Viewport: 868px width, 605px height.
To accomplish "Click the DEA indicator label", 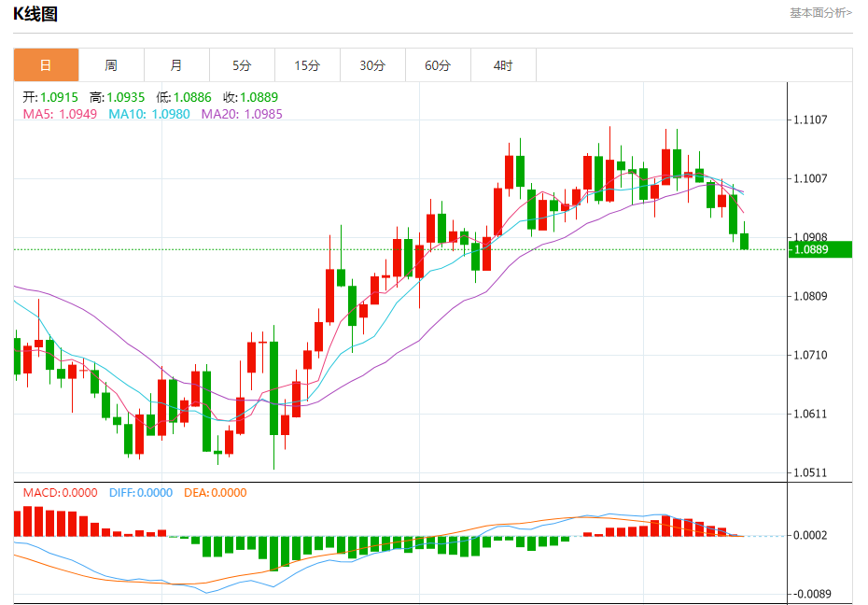I will point(216,493).
